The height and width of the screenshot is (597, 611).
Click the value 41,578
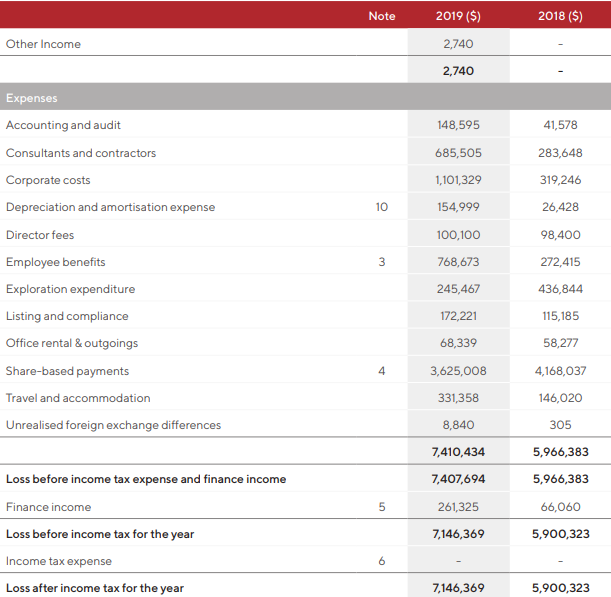pyautogui.click(x=560, y=125)
